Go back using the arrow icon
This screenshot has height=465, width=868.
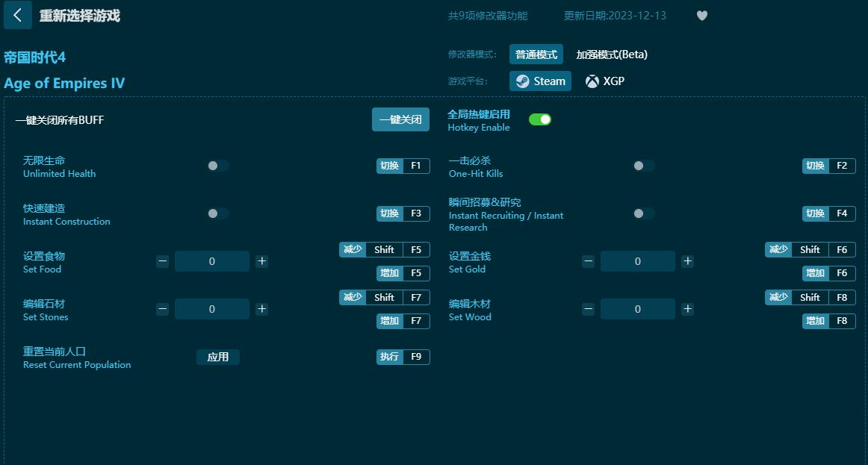point(18,15)
